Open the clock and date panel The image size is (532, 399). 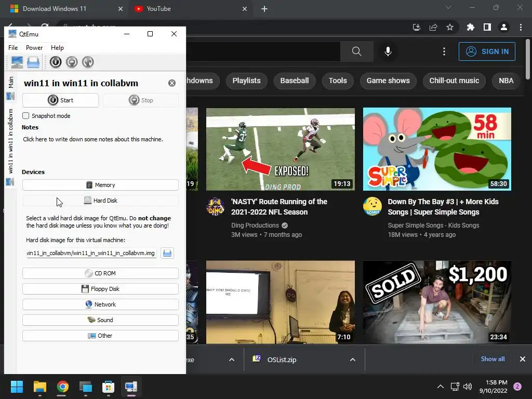click(x=494, y=387)
